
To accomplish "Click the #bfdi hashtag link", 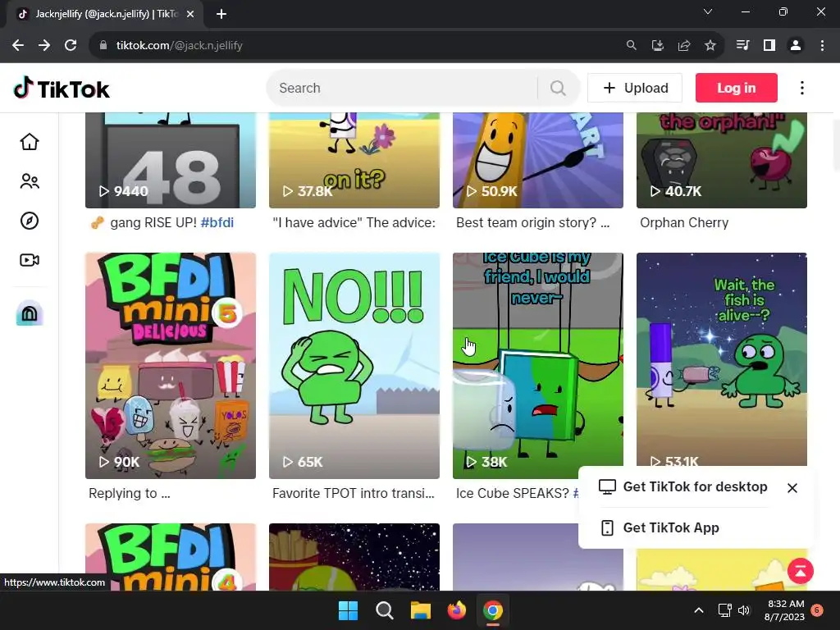I will tap(217, 223).
